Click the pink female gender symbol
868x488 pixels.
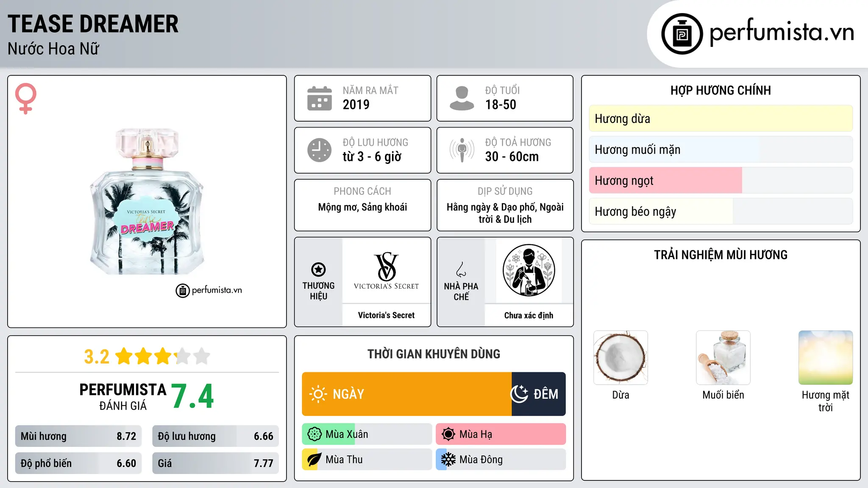pyautogui.click(x=26, y=99)
